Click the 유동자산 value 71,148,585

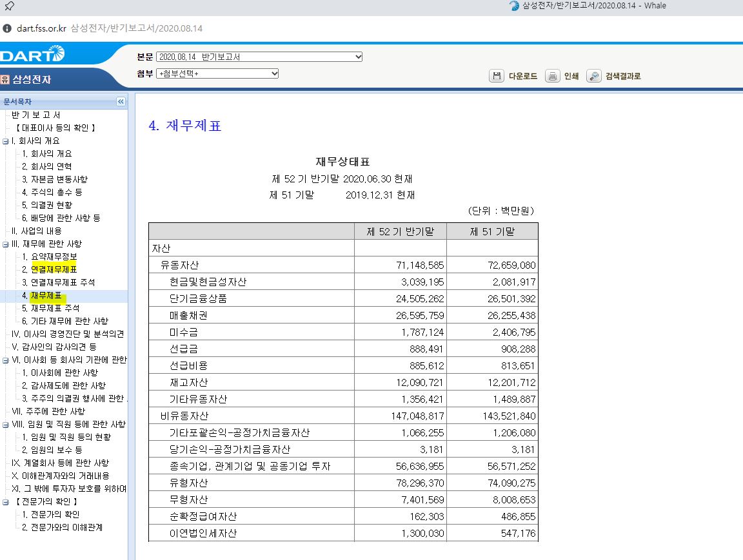[421, 265]
